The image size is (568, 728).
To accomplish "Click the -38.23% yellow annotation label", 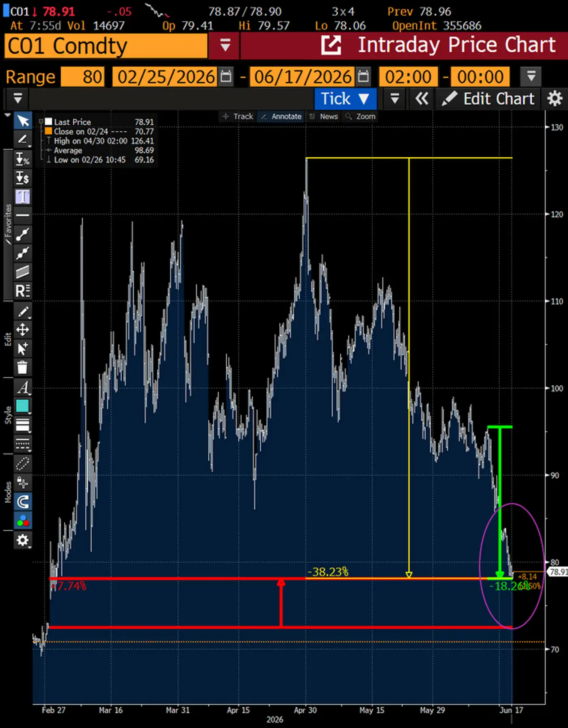I will (328, 572).
